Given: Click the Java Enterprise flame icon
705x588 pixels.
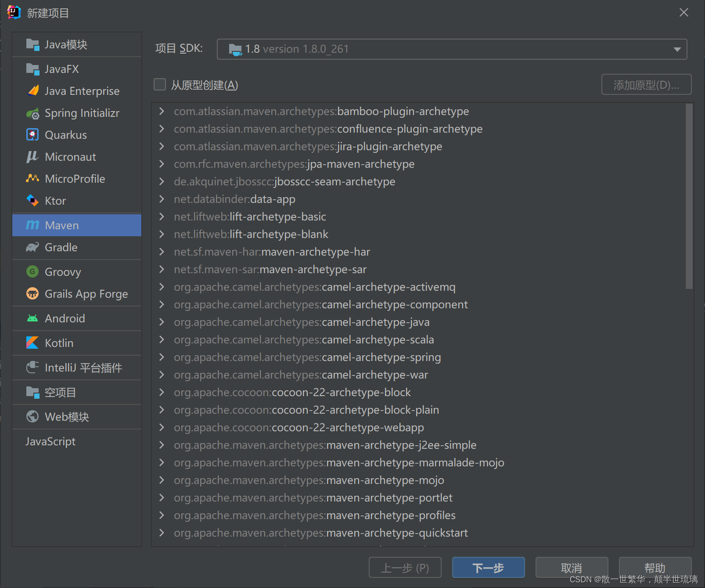Looking at the screenshot, I should 32,91.
